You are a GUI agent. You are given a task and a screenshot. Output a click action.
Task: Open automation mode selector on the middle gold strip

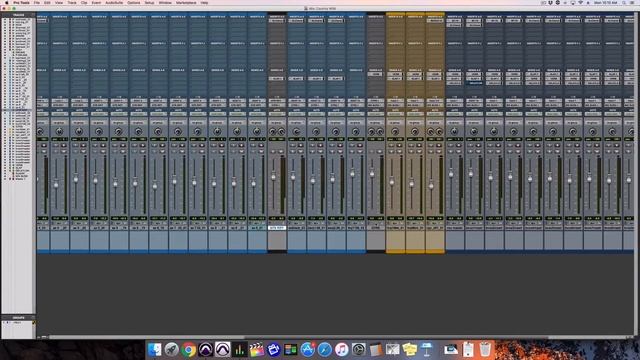pyautogui.click(x=415, y=114)
